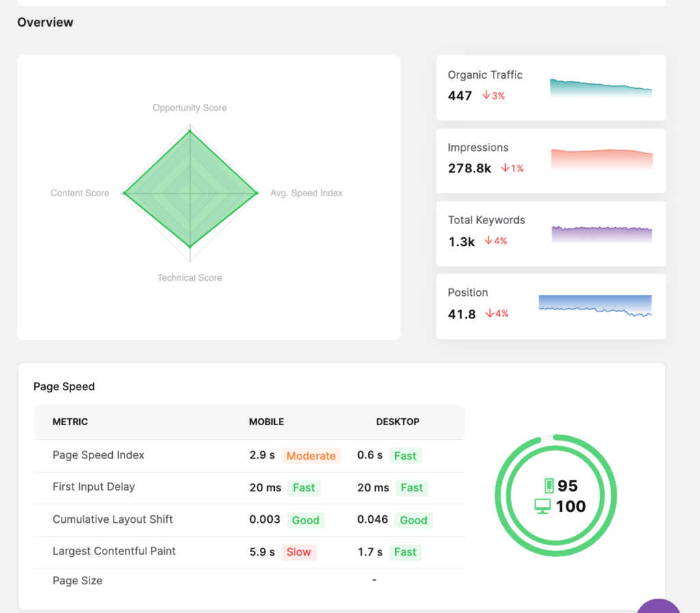Select the Cumulative Layout Shift row label
700x613 pixels.
tap(113, 519)
